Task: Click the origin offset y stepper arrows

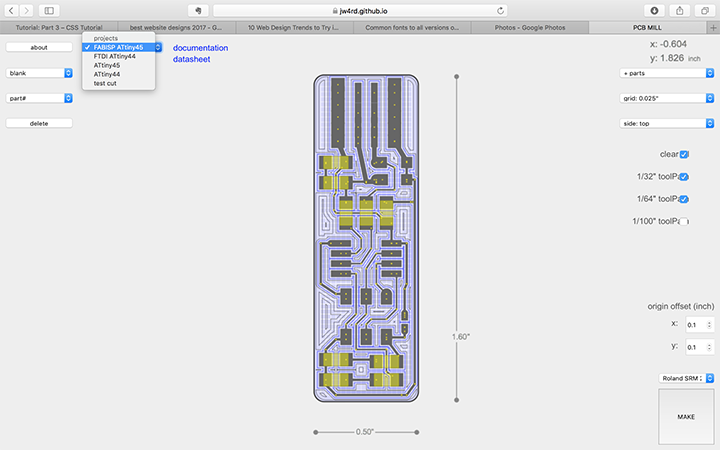Action: tap(709, 347)
